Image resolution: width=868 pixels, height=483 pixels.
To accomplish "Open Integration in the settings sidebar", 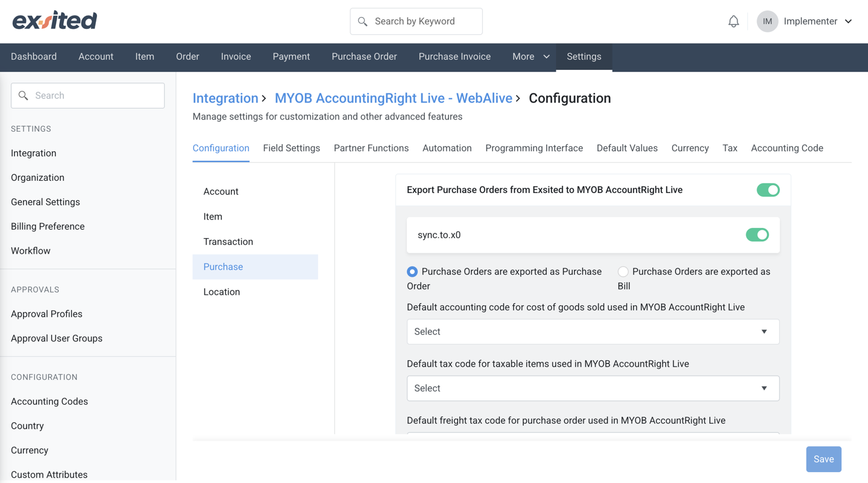I will (x=34, y=153).
